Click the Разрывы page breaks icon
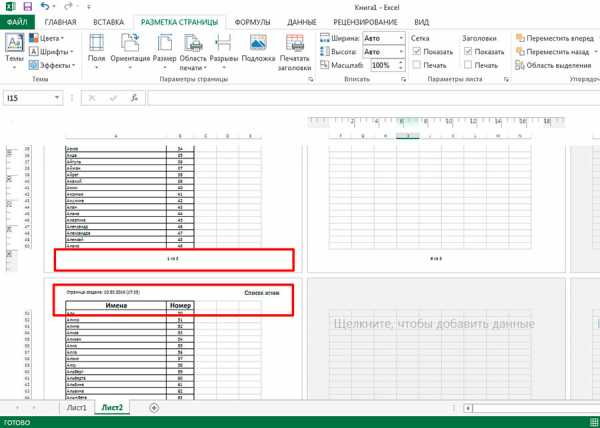This screenshot has width=600, height=428. 223,42
